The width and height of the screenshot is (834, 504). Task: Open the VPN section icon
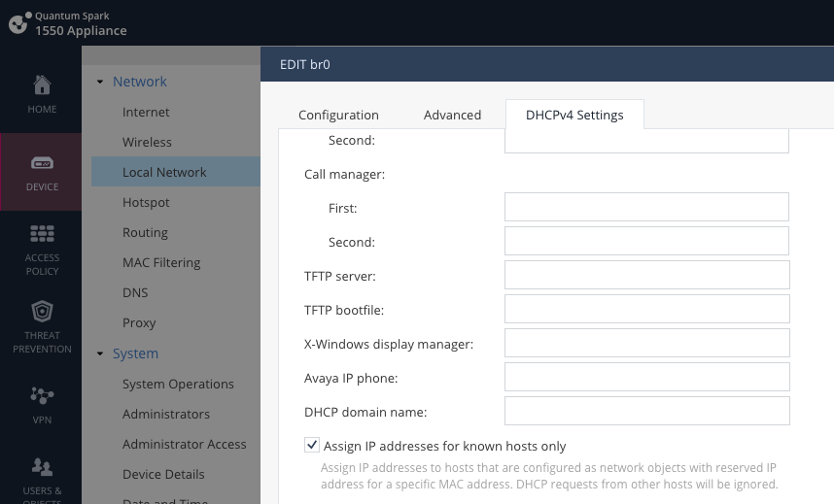click(x=42, y=395)
